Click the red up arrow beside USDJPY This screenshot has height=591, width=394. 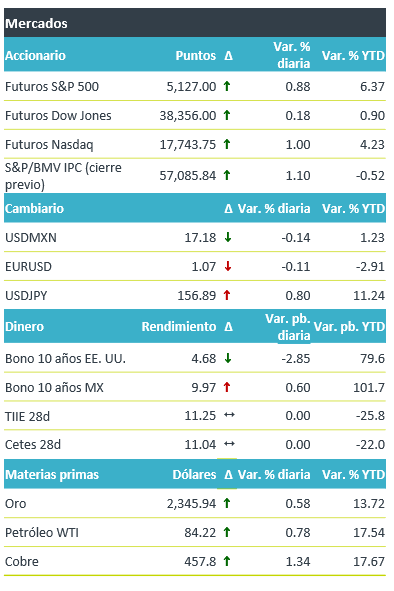[x=227, y=295]
